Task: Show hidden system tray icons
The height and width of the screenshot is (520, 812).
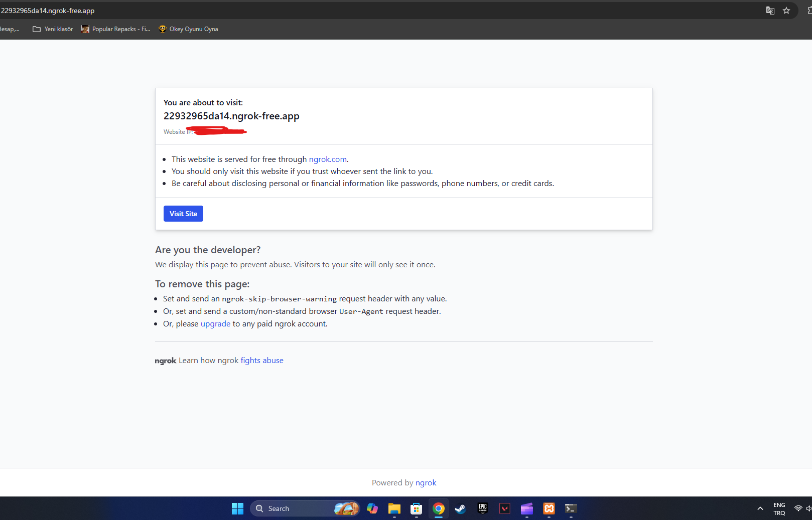Action: click(x=760, y=508)
